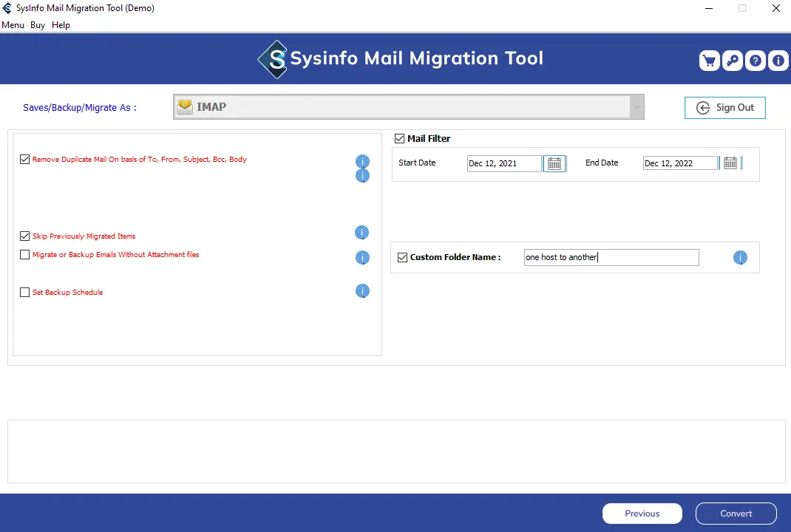The width and height of the screenshot is (791, 532).
Task: Click the Convert button
Action: 736,514
